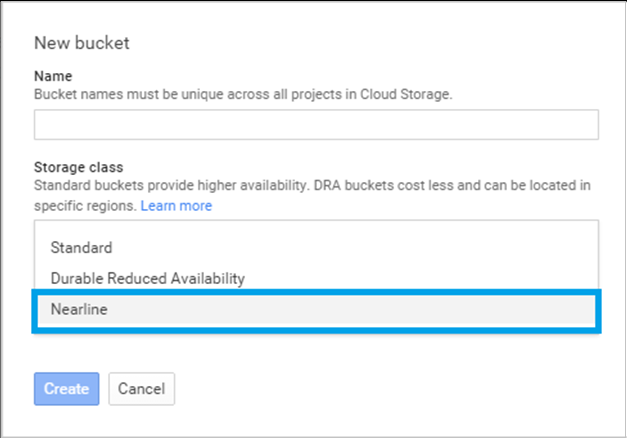
Task: Choose Durable Reduced Availability storage class
Action: click(x=147, y=278)
